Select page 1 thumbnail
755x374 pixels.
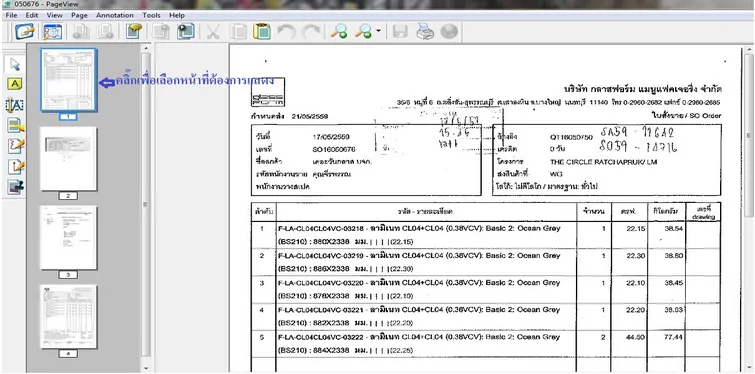(x=69, y=80)
